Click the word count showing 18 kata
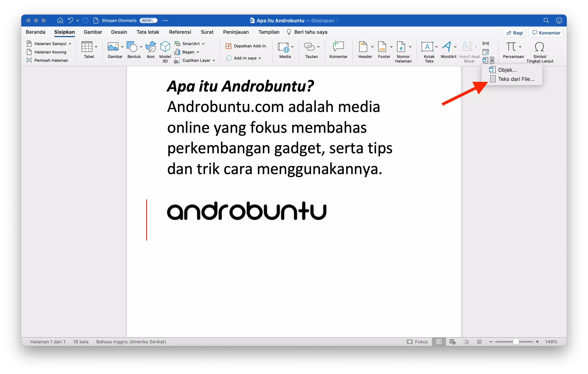The height and width of the screenshot is (374, 588). tap(81, 342)
